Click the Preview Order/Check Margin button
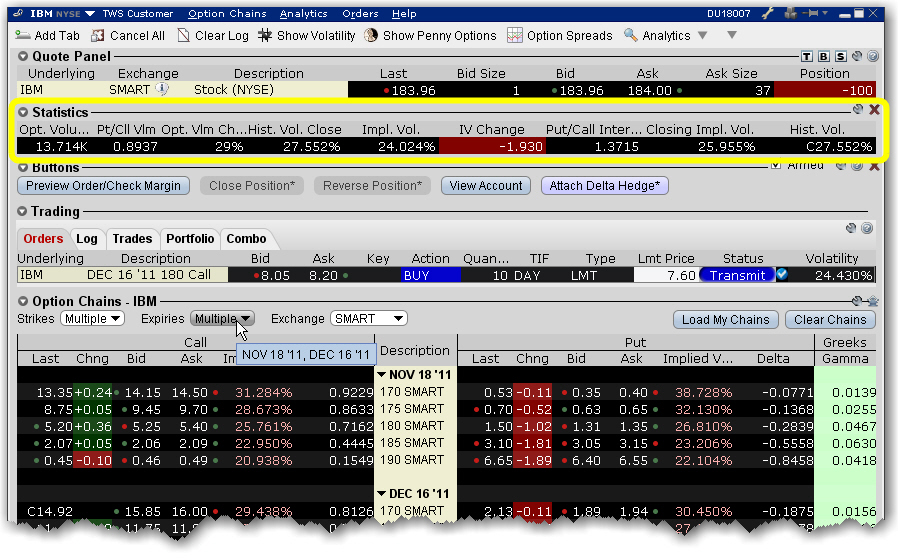 coord(104,186)
